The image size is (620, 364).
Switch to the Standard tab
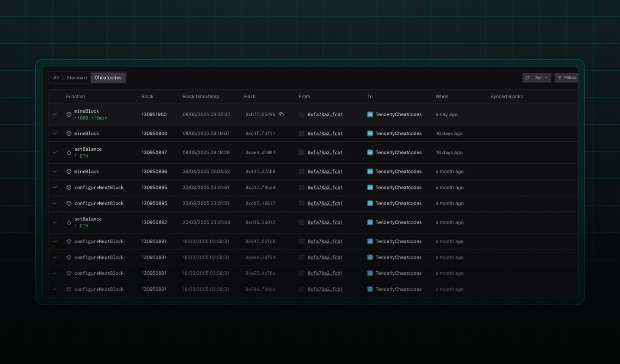point(76,78)
